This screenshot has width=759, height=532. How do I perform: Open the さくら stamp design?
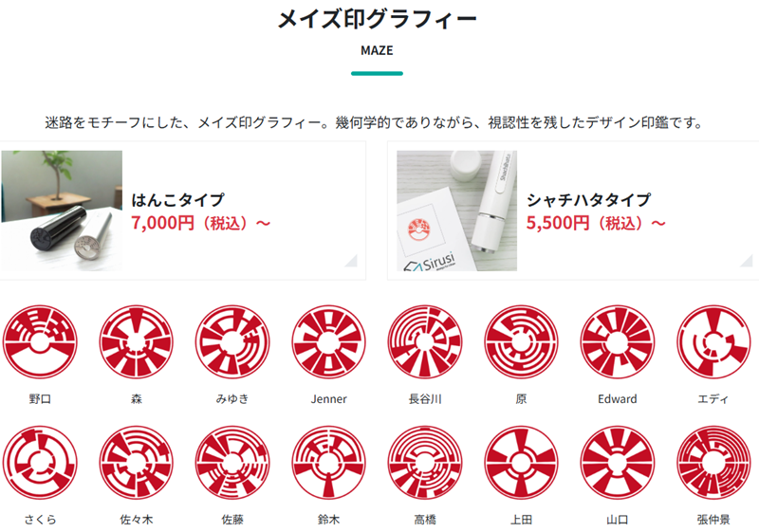click(40, 463)
